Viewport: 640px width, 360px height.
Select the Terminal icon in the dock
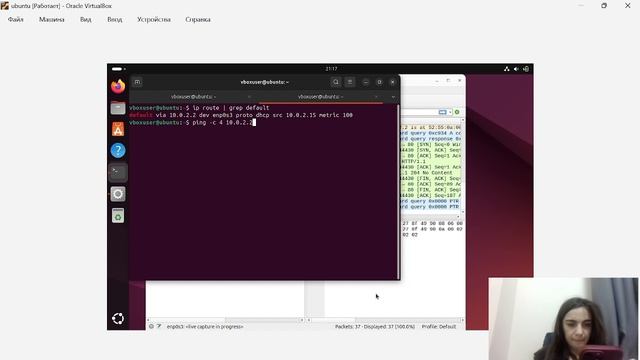coord(118,172)
